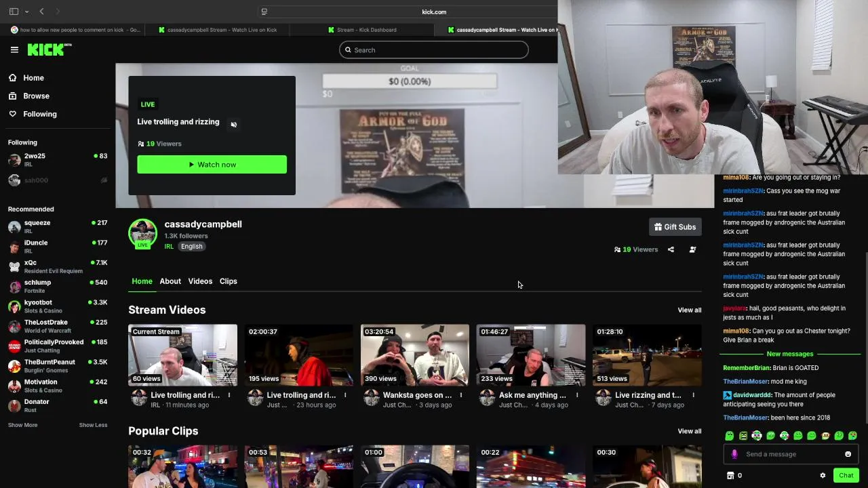868x488 pixels.
Task: Select the Home channel tab
Action: 142,281
